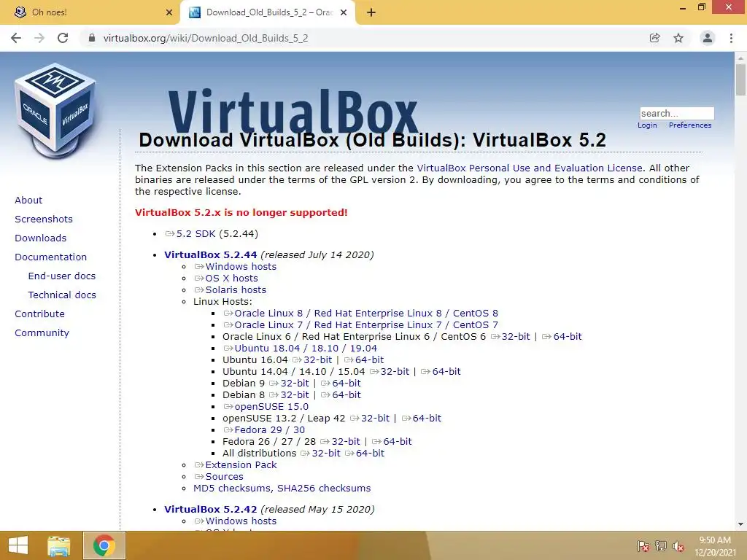Click the Login link
Image resolution: width=747 pixels, height=560 pixels.
[647, 125]
